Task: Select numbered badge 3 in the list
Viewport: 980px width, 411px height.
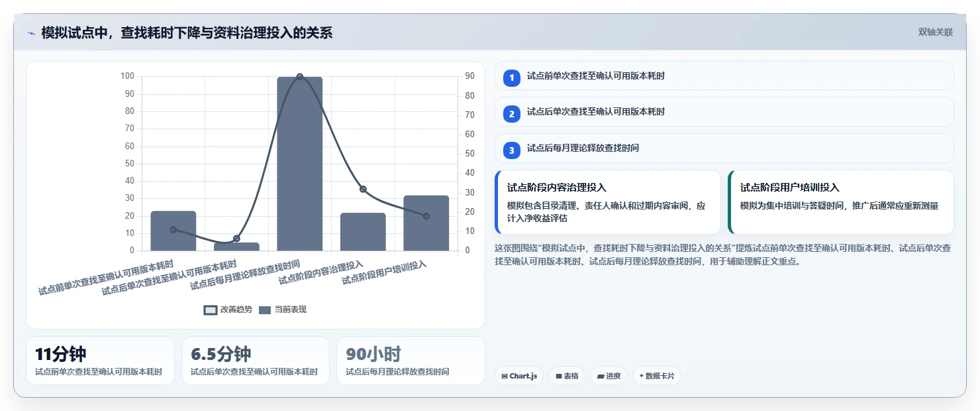Action: coord(511,149)
